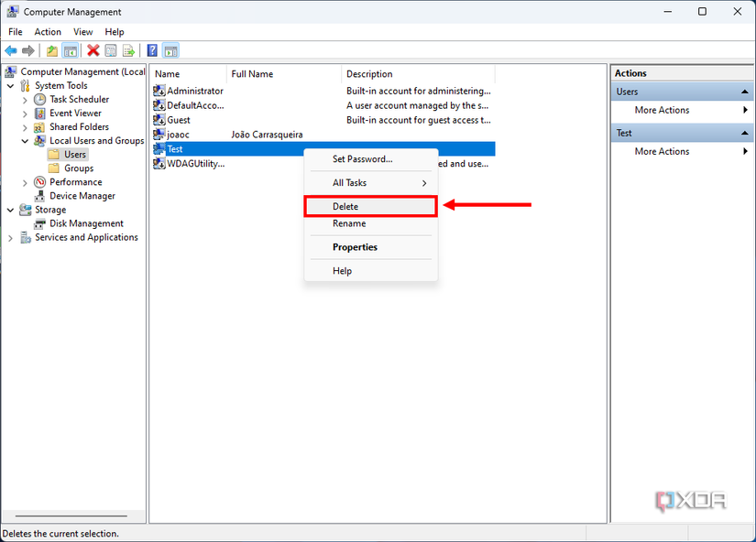The width and height of the screenshot is (756, 542).
Task: Click the Back arrow toolbar icon
Action: click(11, 50)
